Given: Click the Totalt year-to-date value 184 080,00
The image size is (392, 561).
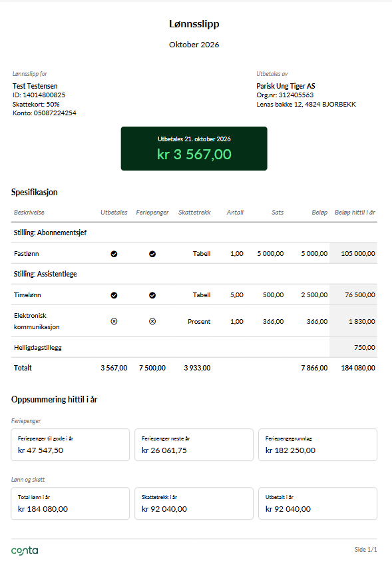Looking at the screenshot, I should 358,368.
